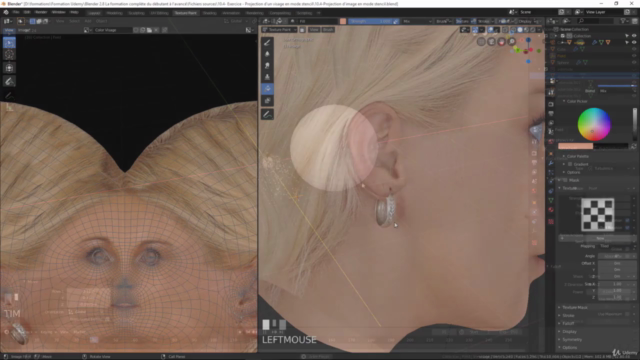Screen dimensions: 640x360
Task: Click the checker texture preview thumbnail
Action: pyautogui.click(x=598, y=215)
